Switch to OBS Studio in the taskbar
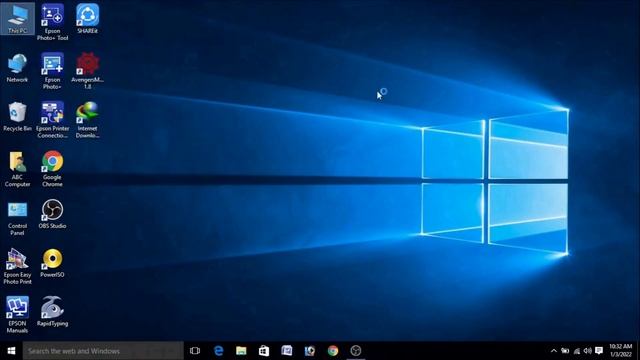This screenshot has height=360, width=640. coord(356,351)
